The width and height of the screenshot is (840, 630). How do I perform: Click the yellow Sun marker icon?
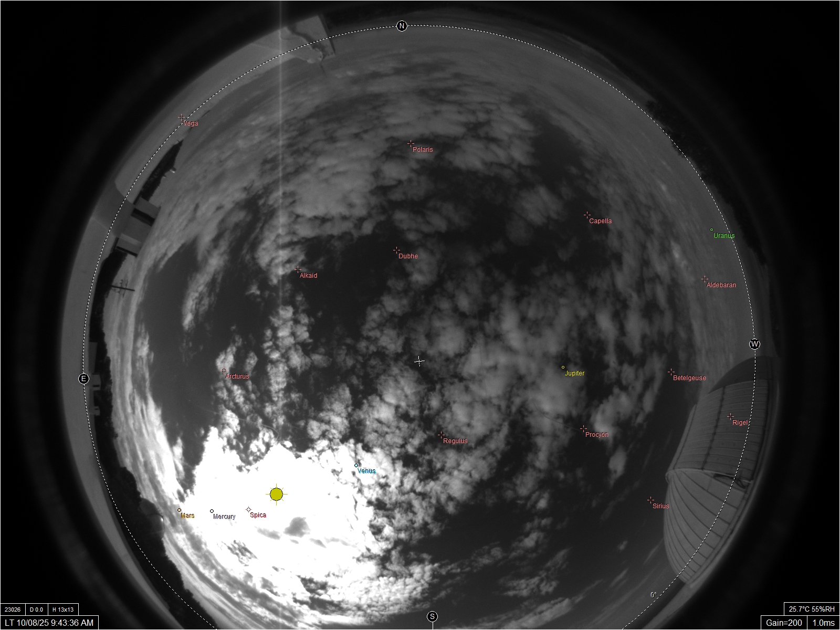pos(277,494)
